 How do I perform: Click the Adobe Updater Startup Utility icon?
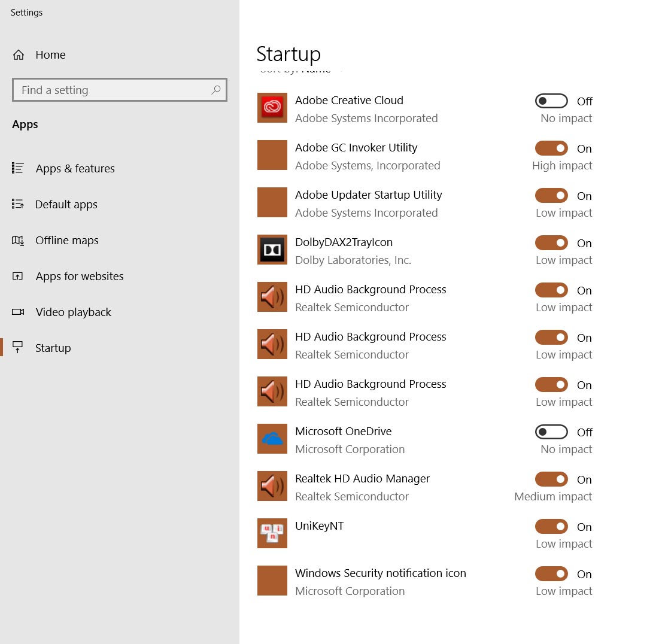tap(272, 202)
